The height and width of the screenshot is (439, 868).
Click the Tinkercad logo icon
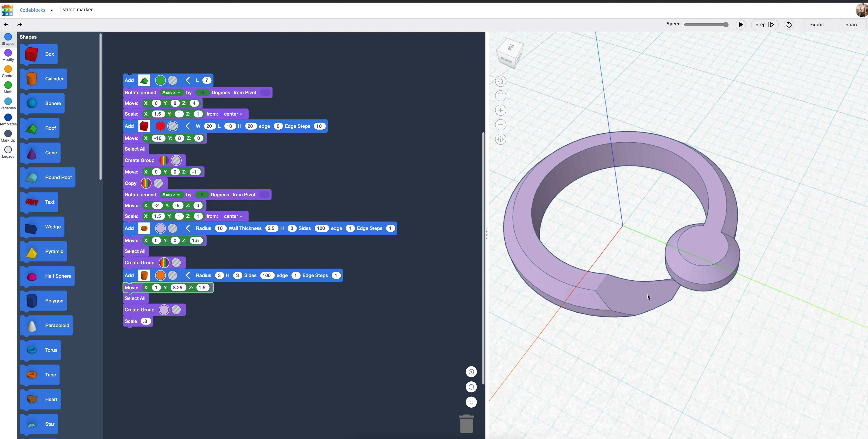7,10
